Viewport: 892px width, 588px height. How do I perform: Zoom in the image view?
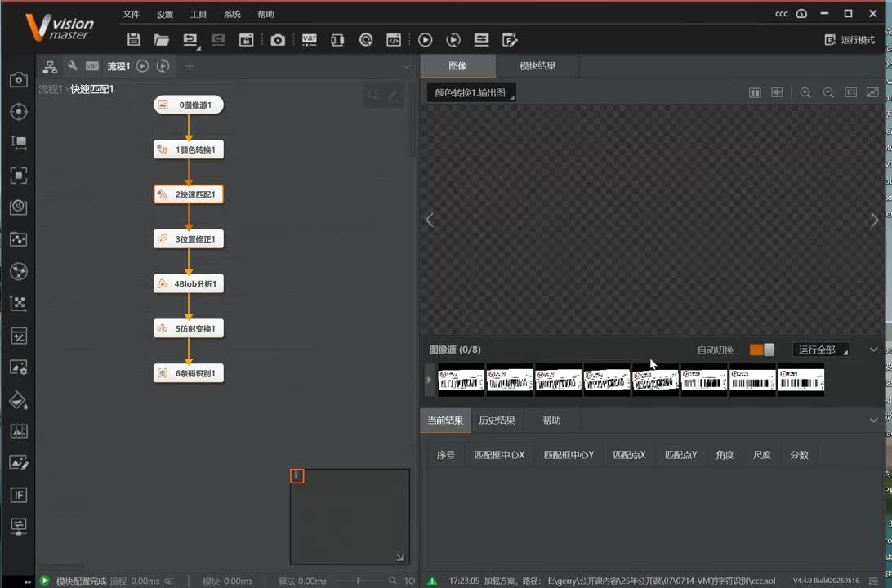[805, 93]
